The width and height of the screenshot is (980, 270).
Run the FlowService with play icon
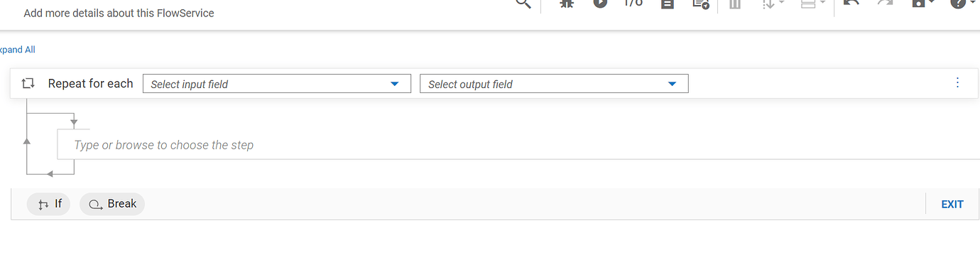tap(601, 4)
